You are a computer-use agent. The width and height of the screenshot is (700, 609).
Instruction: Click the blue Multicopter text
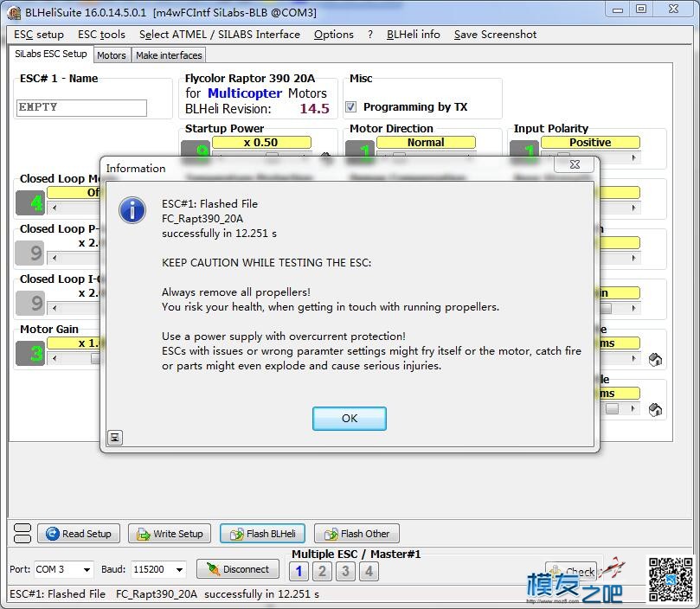click(245, 93)
